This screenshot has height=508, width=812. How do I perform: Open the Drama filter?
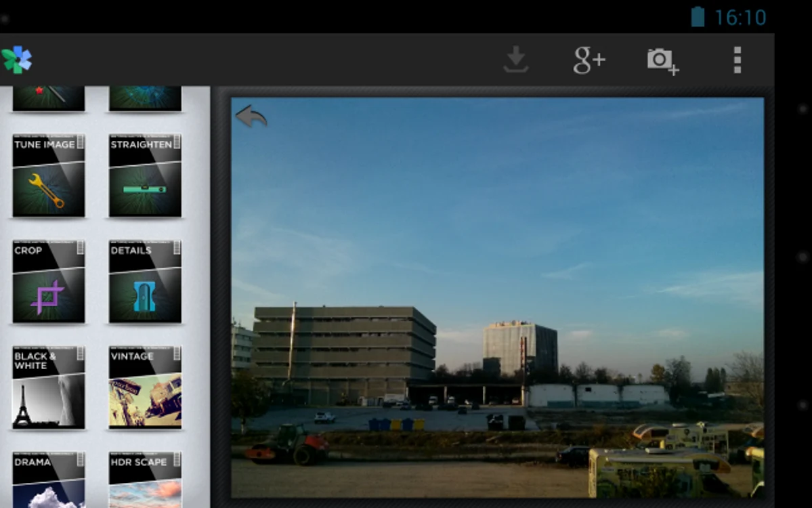coord(49,480)
